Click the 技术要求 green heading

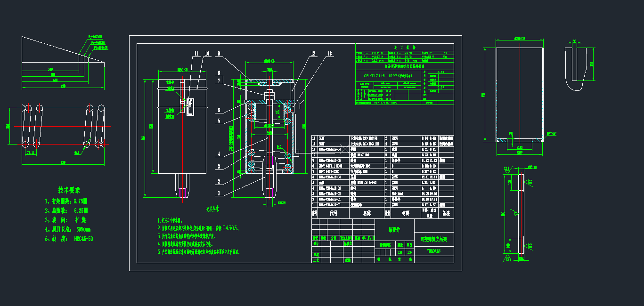(69, 190)
